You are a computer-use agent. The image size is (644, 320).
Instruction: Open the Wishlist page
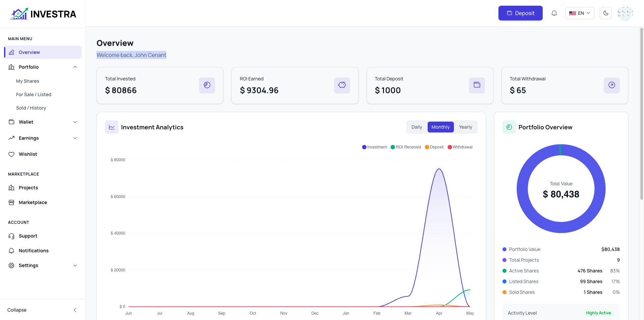pos(43,154)
